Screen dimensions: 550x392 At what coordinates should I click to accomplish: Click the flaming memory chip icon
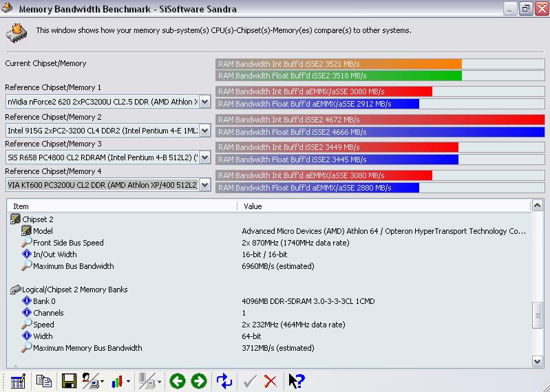[16, 33]
